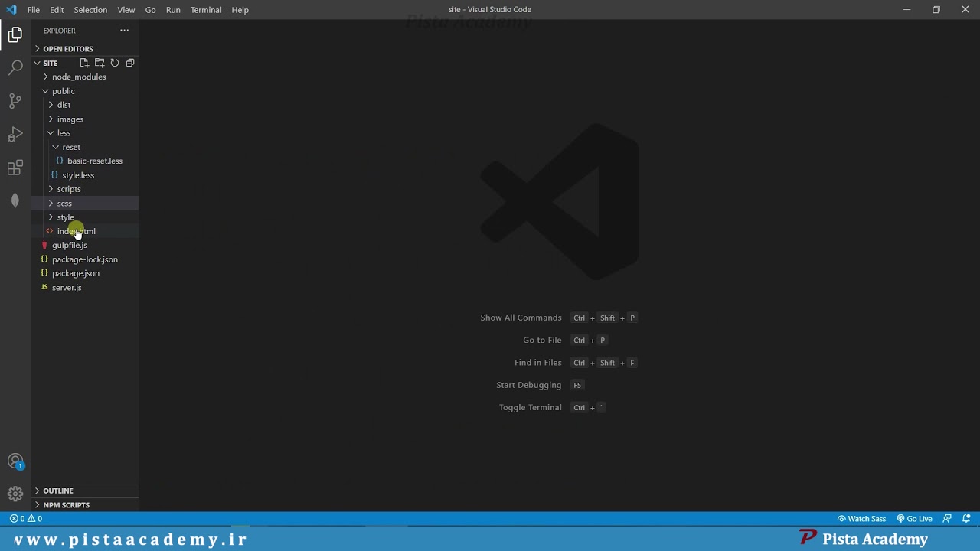Viewport: 980px width, 551px height.
Task: Open the Extensions view
Action: coord(15,168)
